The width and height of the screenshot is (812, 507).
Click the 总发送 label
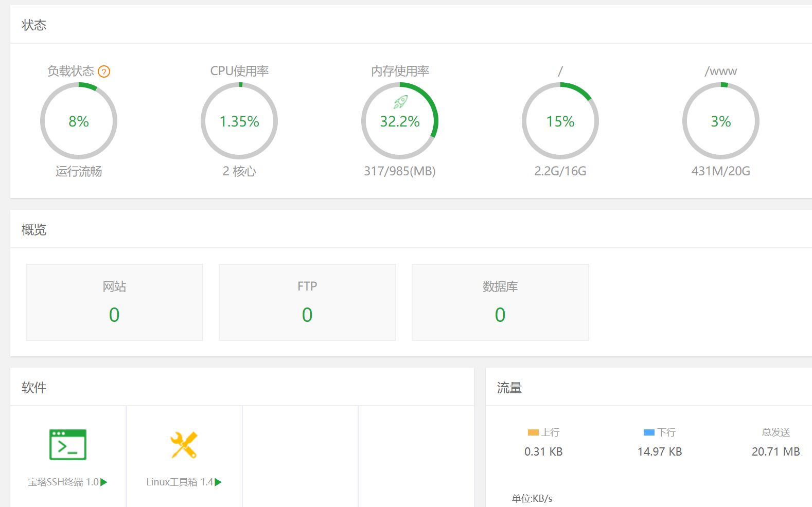(776, 432)
